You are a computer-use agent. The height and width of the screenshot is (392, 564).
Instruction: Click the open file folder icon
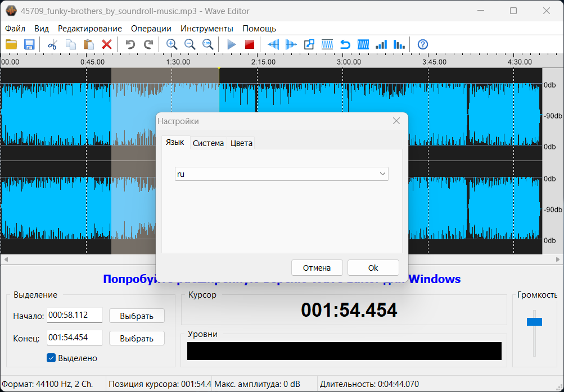coord(11,44)
